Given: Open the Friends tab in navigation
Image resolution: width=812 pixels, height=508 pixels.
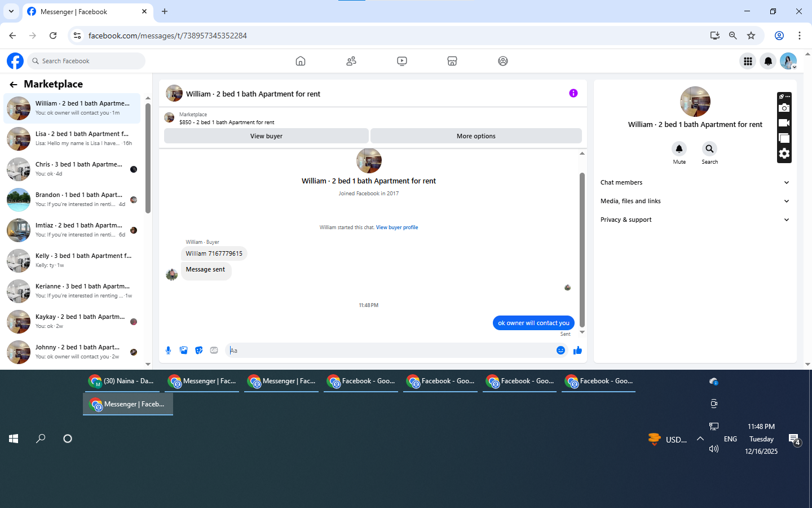Looking at the screenshot, I should pyautogui.click(x=351, y=61).
